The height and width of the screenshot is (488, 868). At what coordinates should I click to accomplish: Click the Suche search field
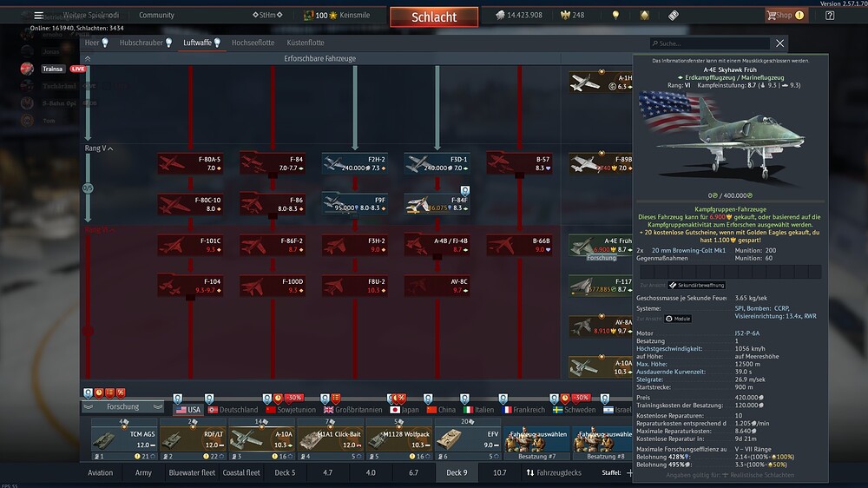[x=710, y=43]
